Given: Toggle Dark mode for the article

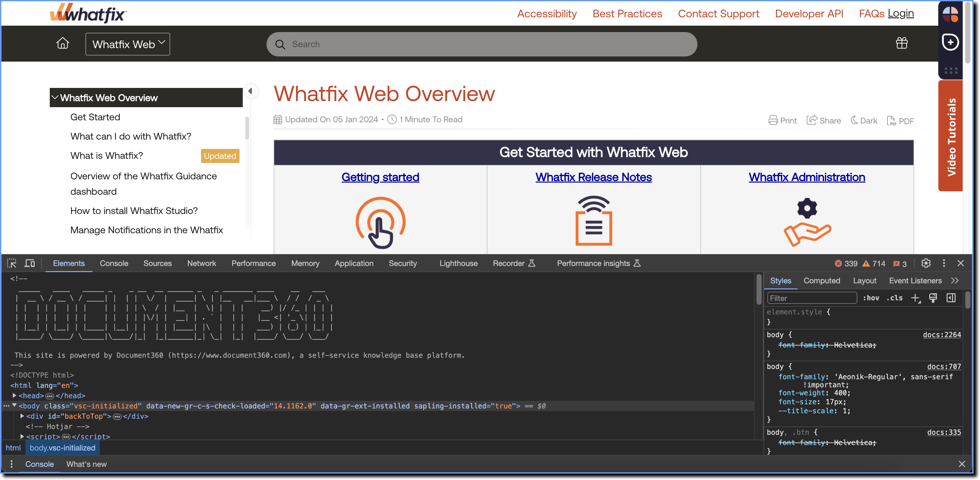Looking at the screenshot, I should coord(863,120).
